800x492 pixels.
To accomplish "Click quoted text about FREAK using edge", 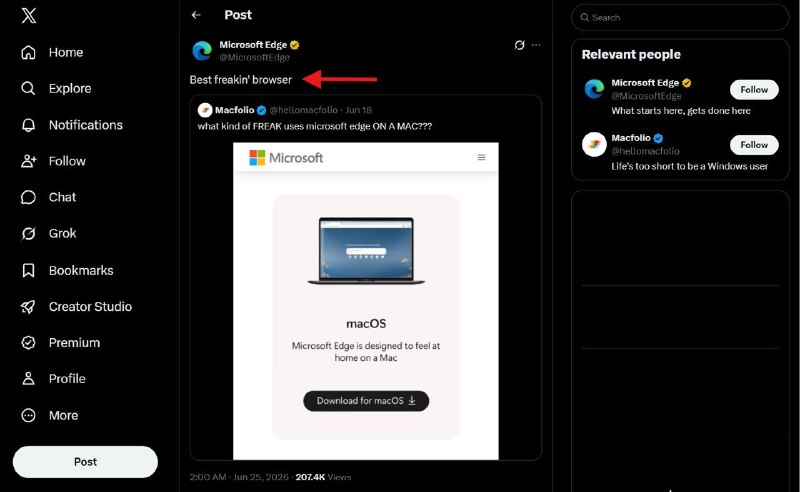I will pos(315,126).
